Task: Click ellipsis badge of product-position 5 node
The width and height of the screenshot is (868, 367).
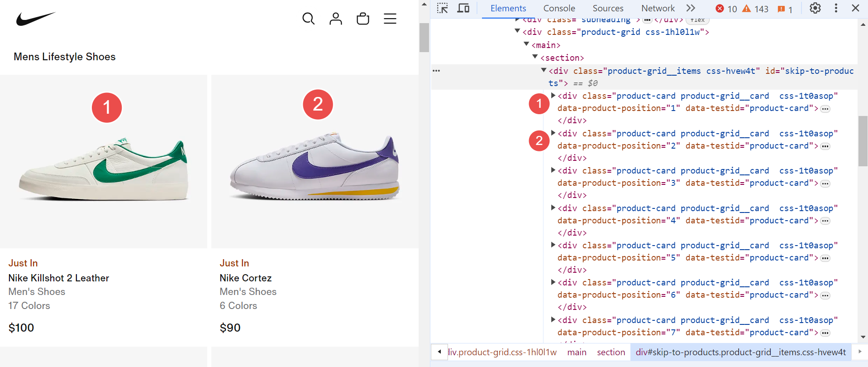Action: (825, 258)
